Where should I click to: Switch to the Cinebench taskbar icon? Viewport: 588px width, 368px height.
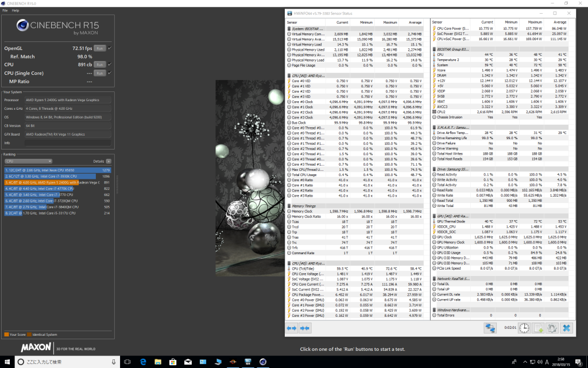[263, 362]
